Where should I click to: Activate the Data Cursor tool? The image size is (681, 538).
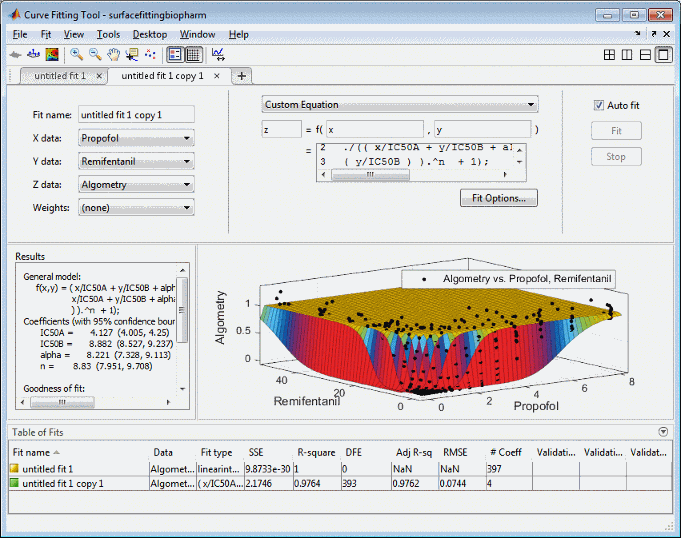point(131,54)
